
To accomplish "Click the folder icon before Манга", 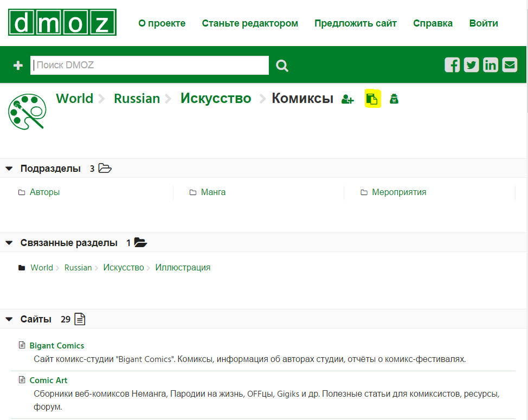I will pyautogui.click(x=192, y=192).
